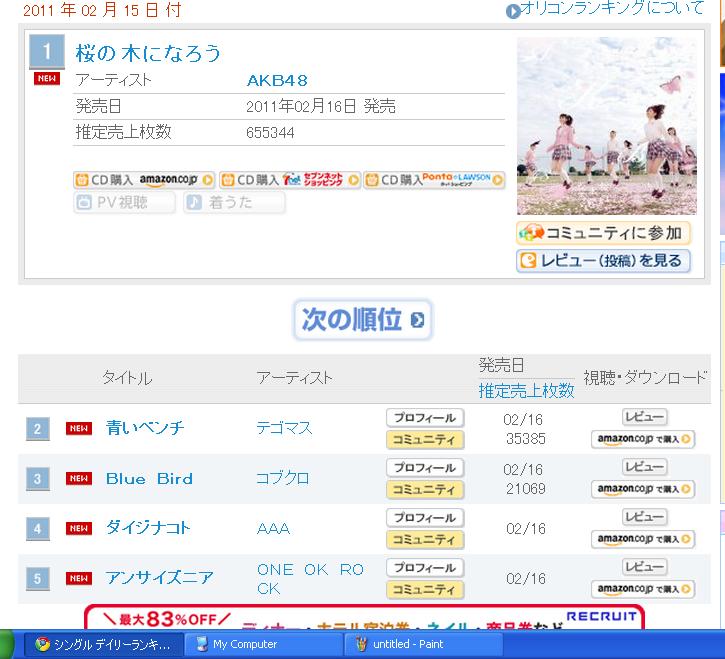
Task: View プロフィール for コブクロ
Action: [425, 468]
